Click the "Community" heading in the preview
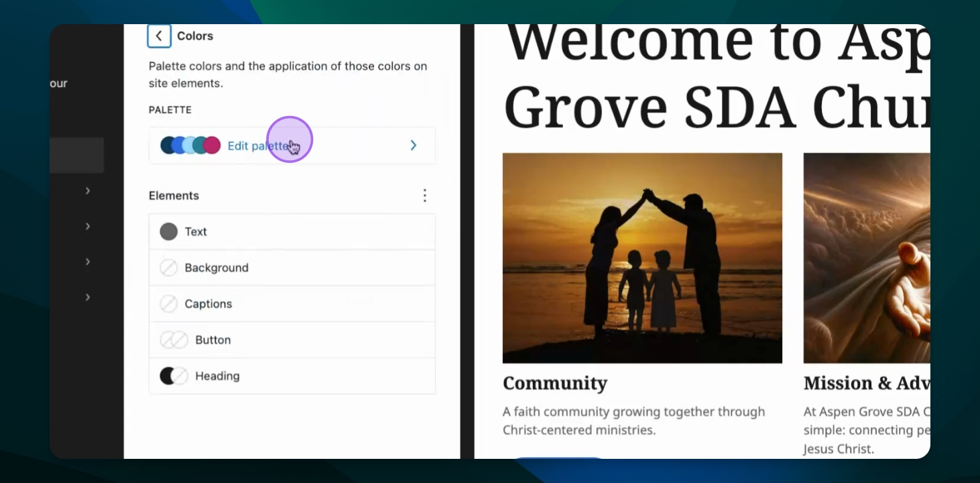 click(555, 383)
